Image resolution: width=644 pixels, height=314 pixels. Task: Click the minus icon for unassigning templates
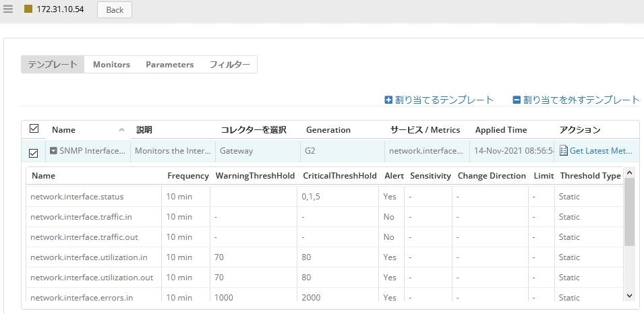[517, 100]
